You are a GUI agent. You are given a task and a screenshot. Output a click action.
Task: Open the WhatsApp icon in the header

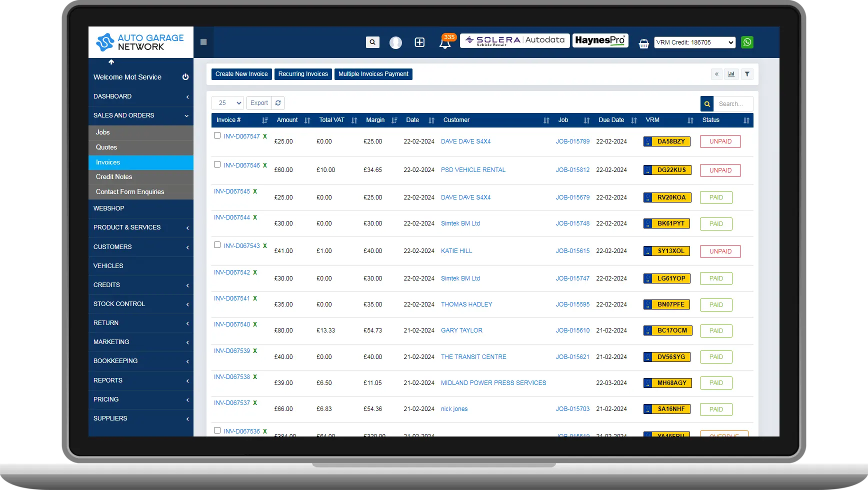tap(747, 42)
